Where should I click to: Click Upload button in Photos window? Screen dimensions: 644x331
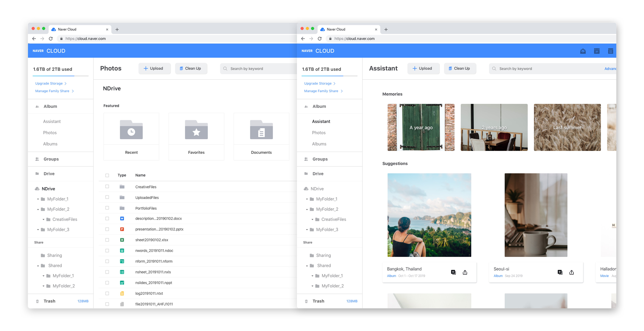pyautogui.click(x=154, y=68)
